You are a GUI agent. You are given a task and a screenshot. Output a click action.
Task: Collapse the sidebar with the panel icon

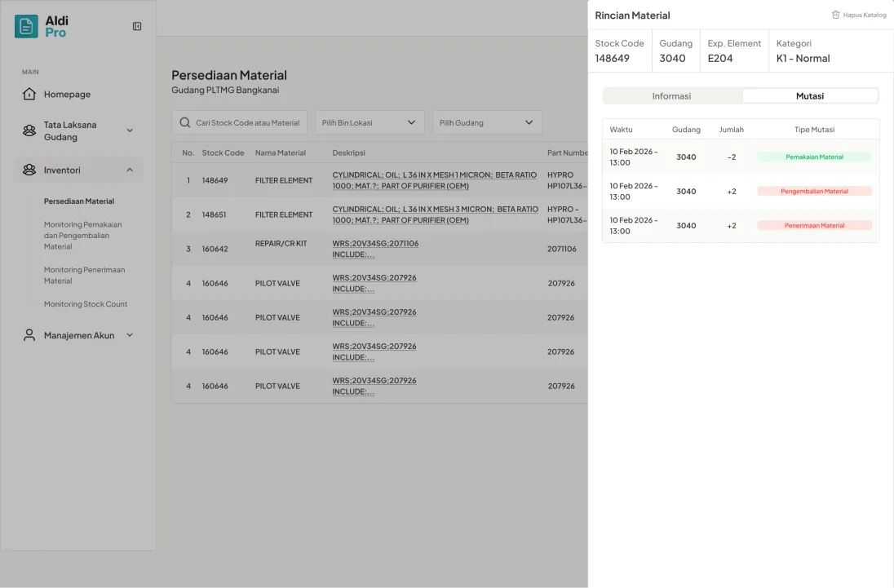pos(137,26)
